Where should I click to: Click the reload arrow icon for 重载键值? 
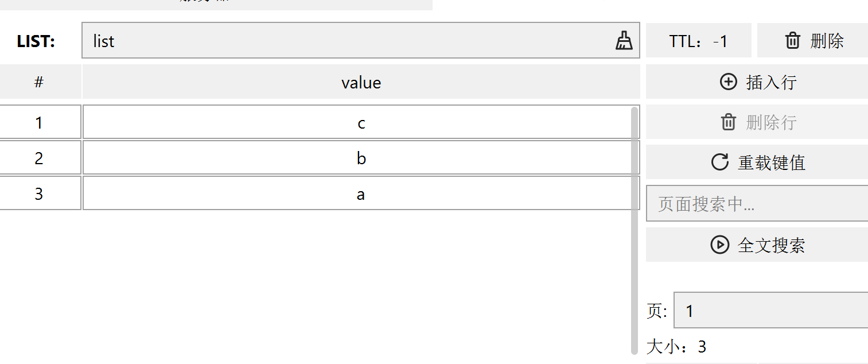point(719,162)
